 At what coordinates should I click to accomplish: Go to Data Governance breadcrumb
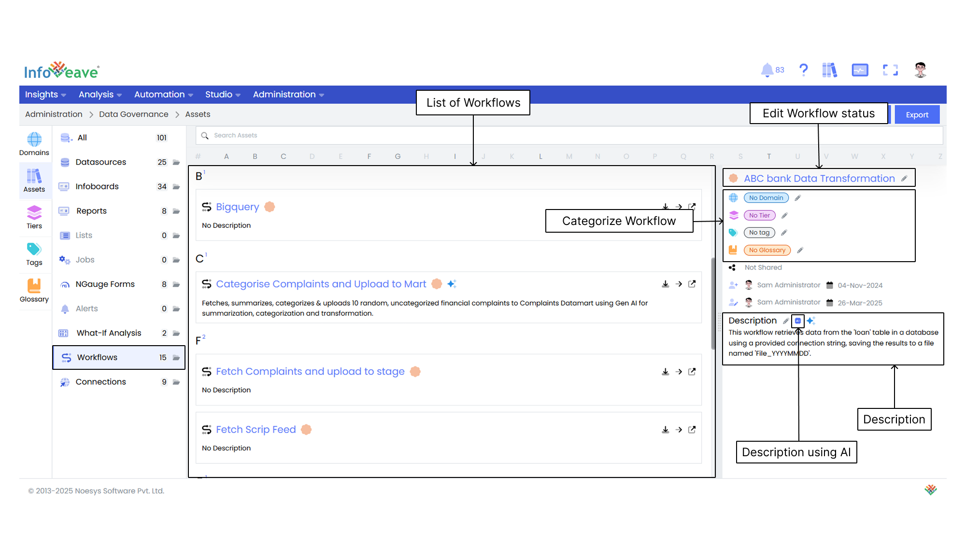click(x=133, y=114)
